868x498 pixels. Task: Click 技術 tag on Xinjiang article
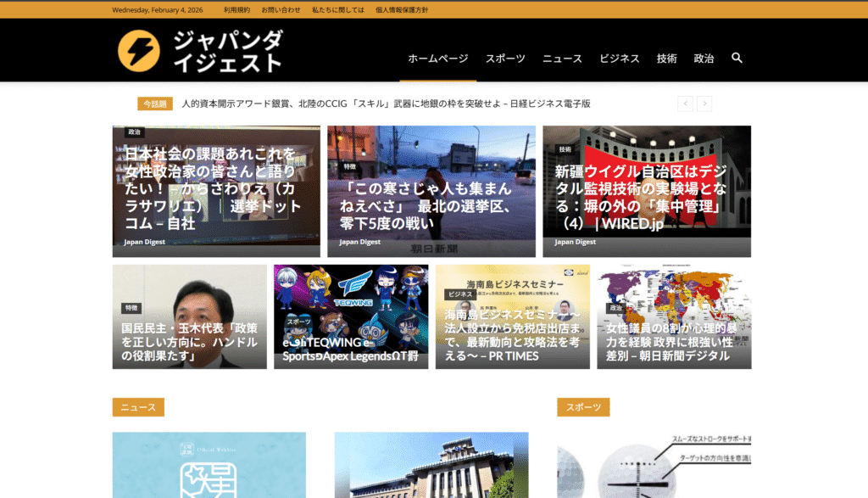click(x=565, y=149)
